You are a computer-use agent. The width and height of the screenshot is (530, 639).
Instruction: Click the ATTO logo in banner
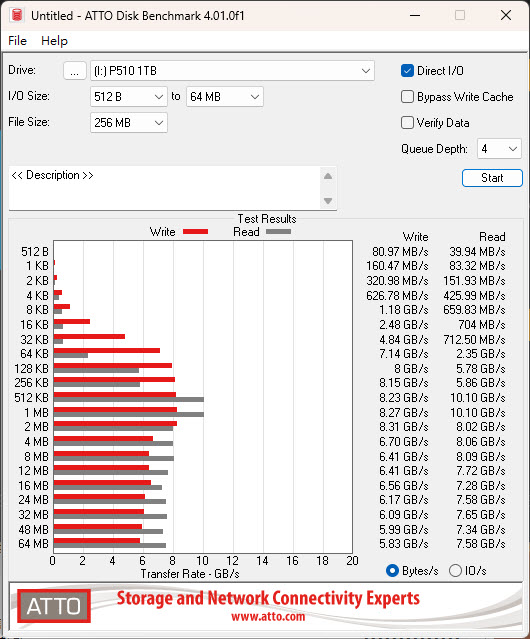54,606
